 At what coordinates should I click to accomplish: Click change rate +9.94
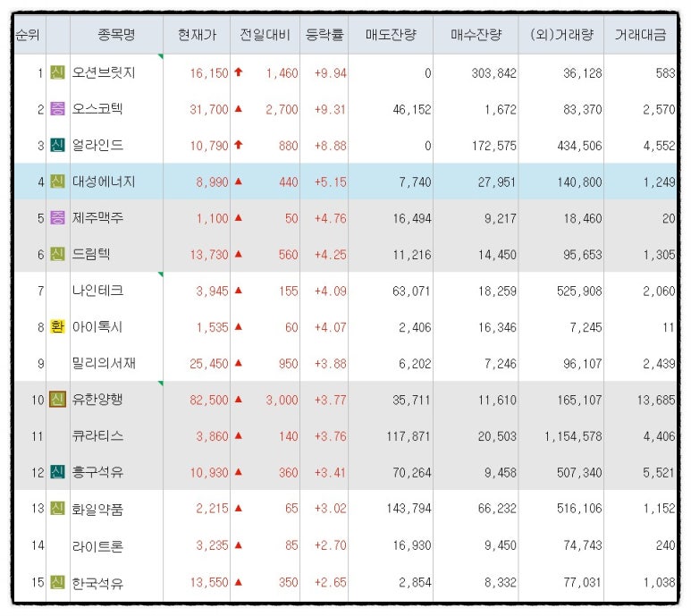(x=330, y=73)
